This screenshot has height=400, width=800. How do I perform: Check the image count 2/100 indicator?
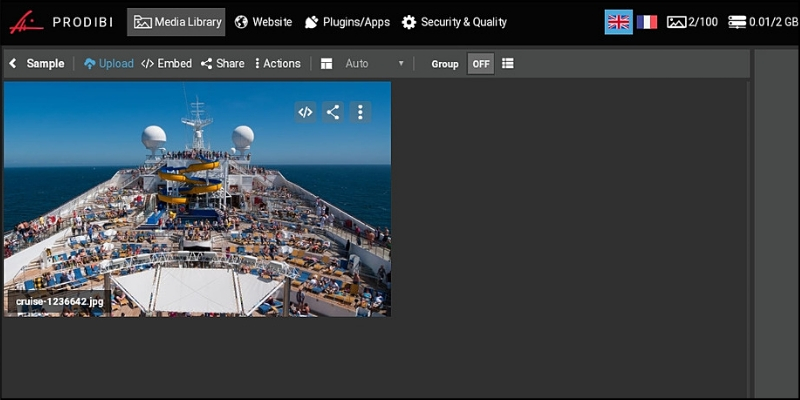click(692, 22)
